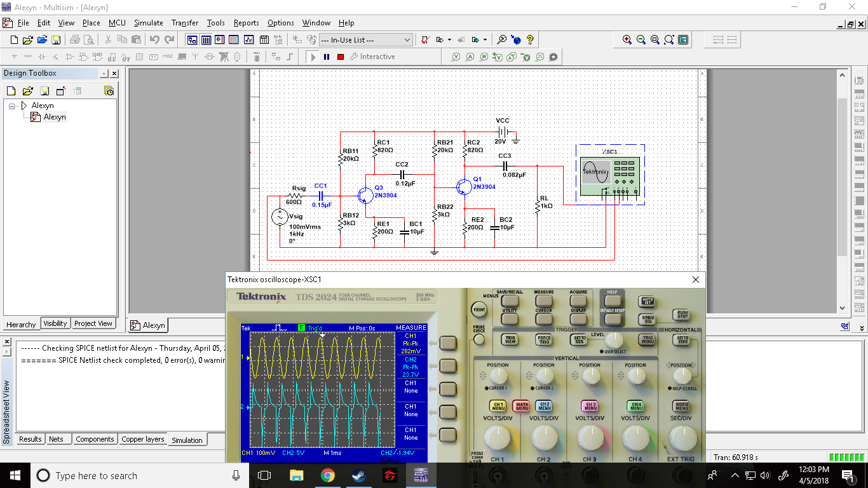Open Interactive analysis settings

coord(373,57)
